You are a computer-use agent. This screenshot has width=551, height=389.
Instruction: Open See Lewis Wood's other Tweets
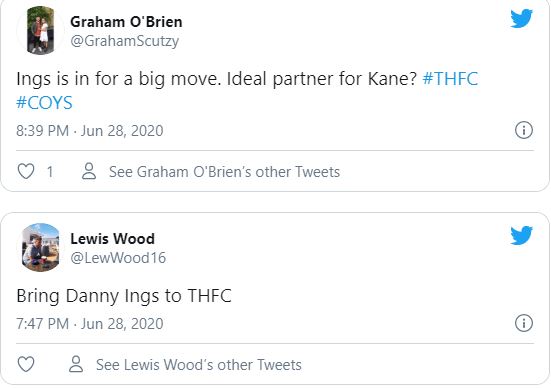(x=199, y=364)
